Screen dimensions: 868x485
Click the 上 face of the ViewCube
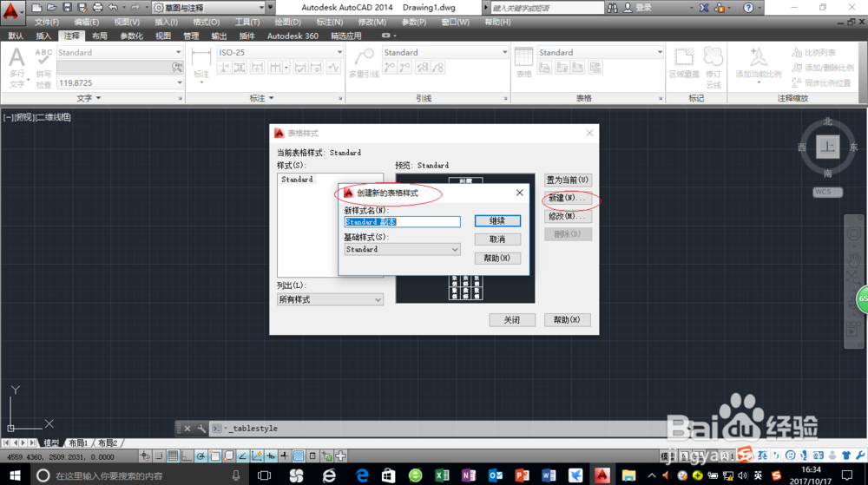827,147
